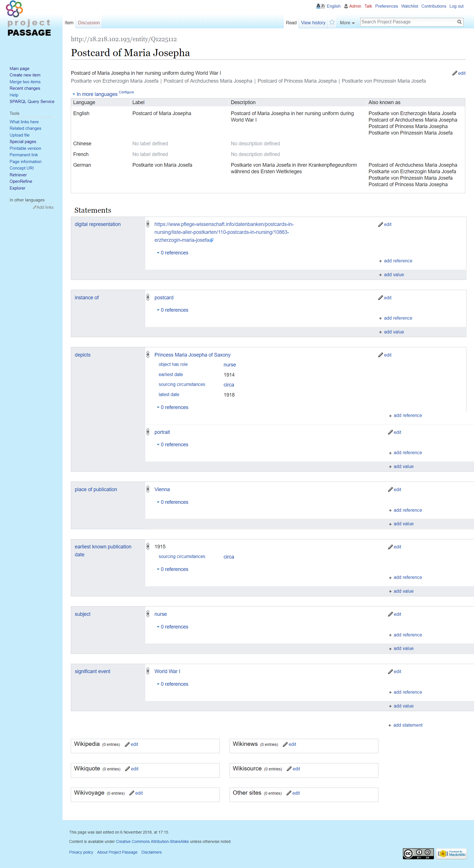Click rank selector icon beside World War I

pyautogui.click(x=148, y=671)
